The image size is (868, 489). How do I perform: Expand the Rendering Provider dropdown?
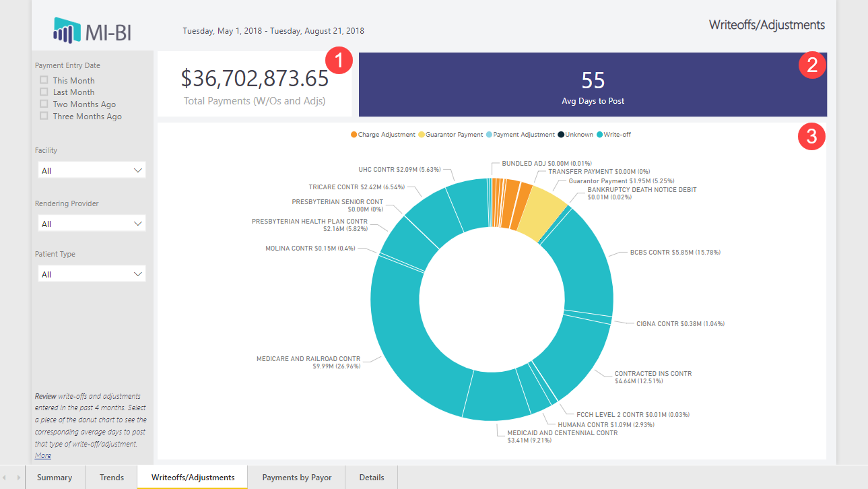click(92, 224)
